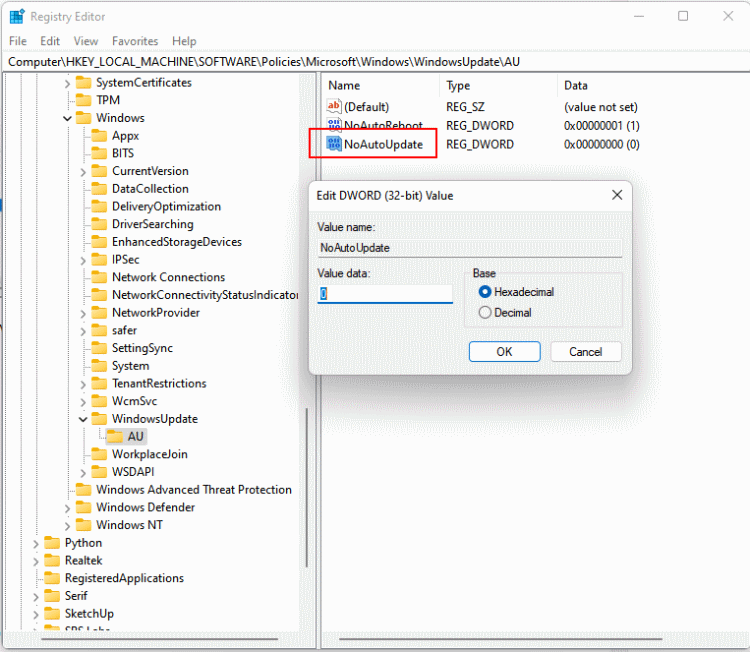Click the Python folder icon

tap(52, 542)
